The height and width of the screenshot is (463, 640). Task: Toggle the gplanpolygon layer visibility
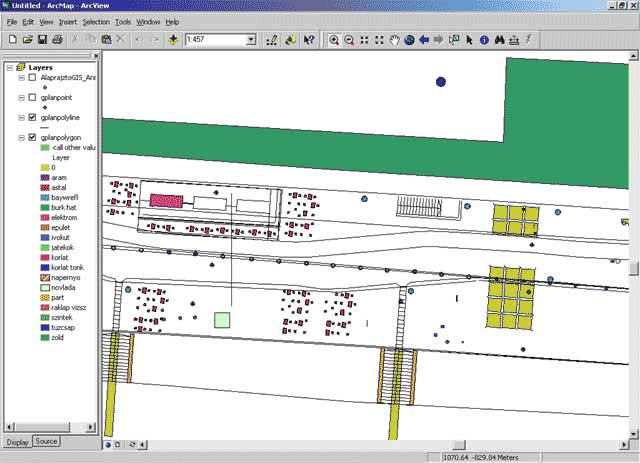33,137
